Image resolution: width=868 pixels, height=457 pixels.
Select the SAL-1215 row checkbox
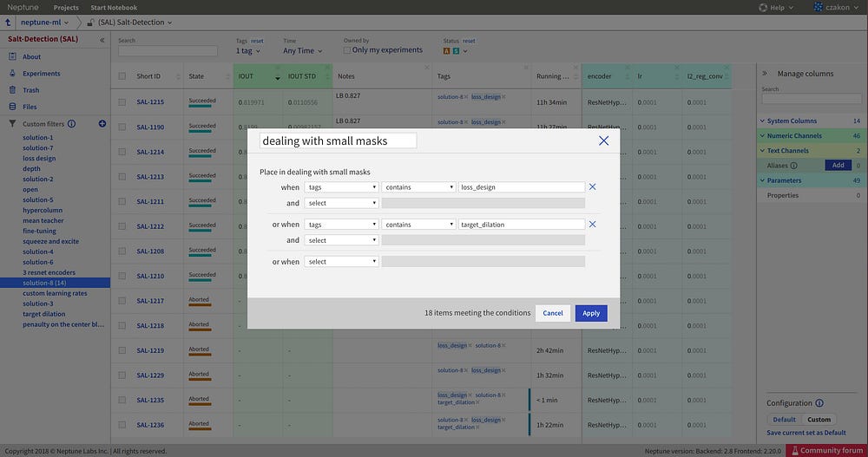[122, 101]
